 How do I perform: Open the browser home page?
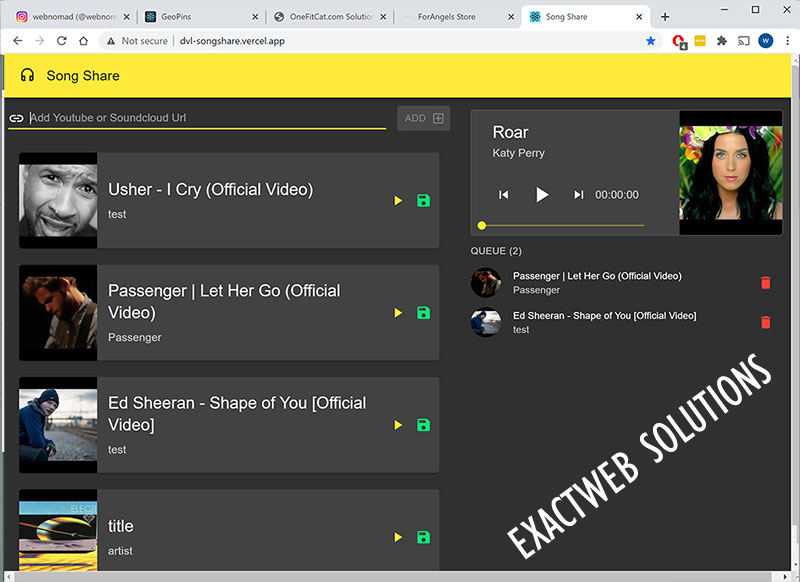click(x=84, y=41)
